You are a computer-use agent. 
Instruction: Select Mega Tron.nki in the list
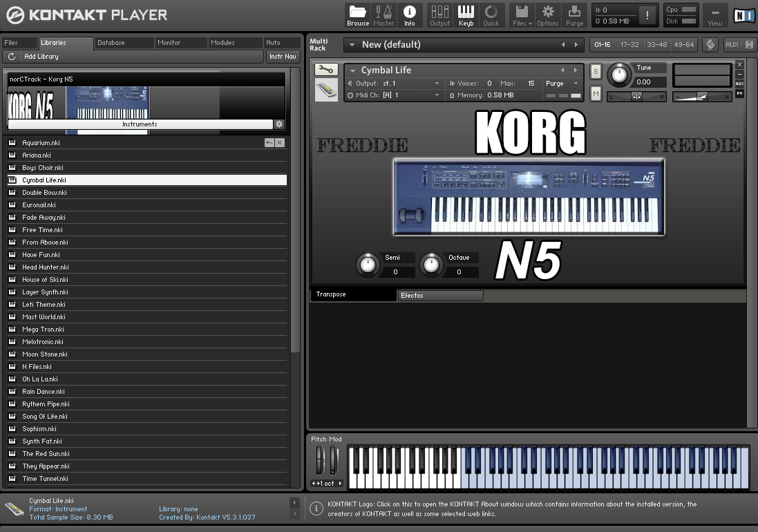click(x=147, y=330)
